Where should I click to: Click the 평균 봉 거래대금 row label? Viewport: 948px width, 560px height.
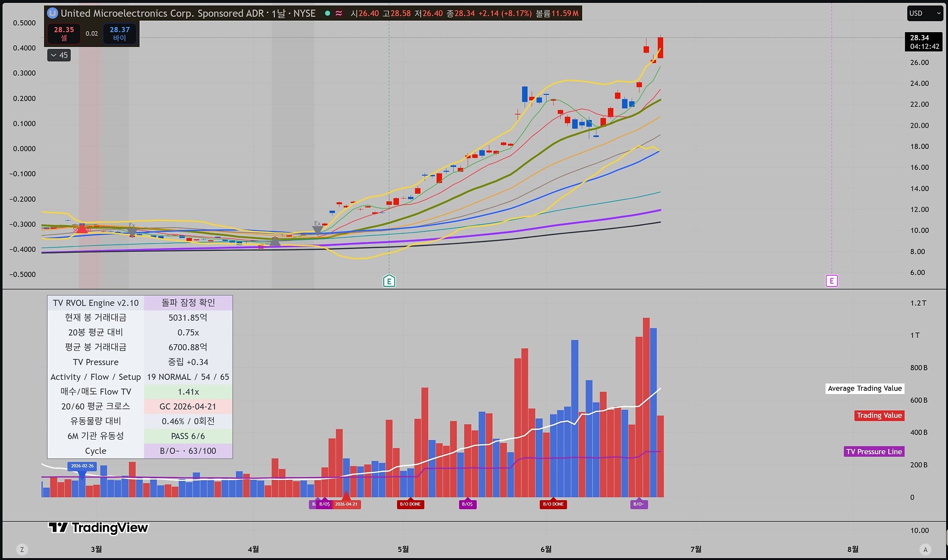tap(96, 347)
